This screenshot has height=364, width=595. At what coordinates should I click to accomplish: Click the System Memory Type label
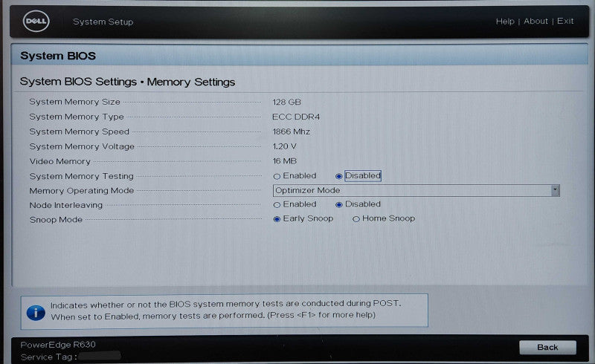tap(77, 117)
